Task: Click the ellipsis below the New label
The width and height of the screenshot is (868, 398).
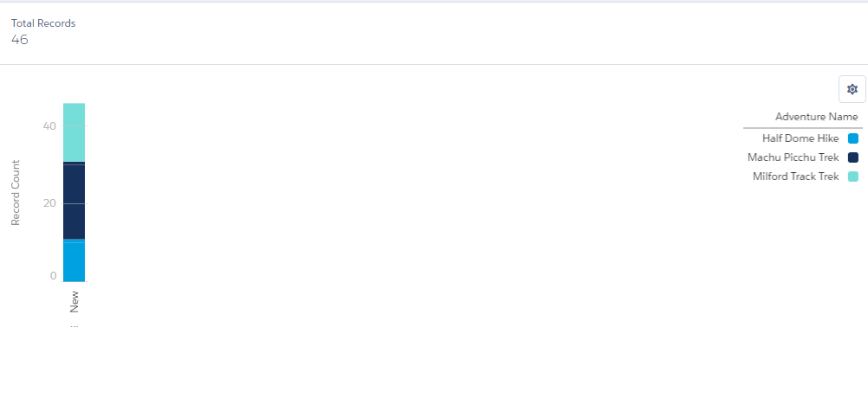Action: (x=74, y=326)
